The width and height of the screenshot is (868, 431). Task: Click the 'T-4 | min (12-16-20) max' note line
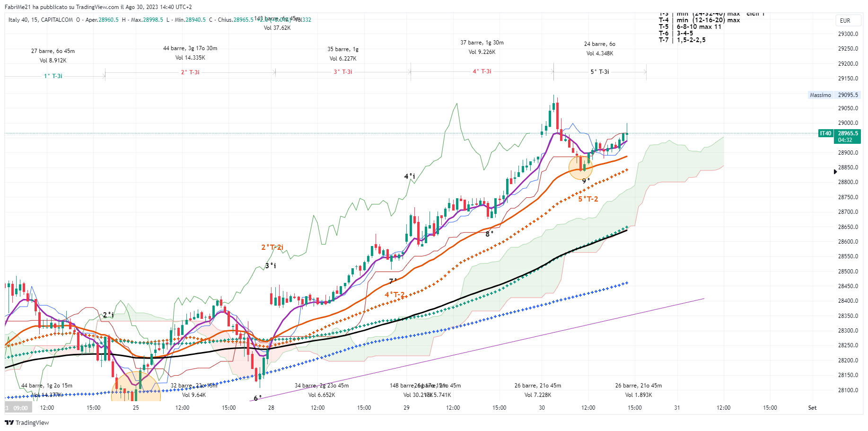tap(700, 20)
